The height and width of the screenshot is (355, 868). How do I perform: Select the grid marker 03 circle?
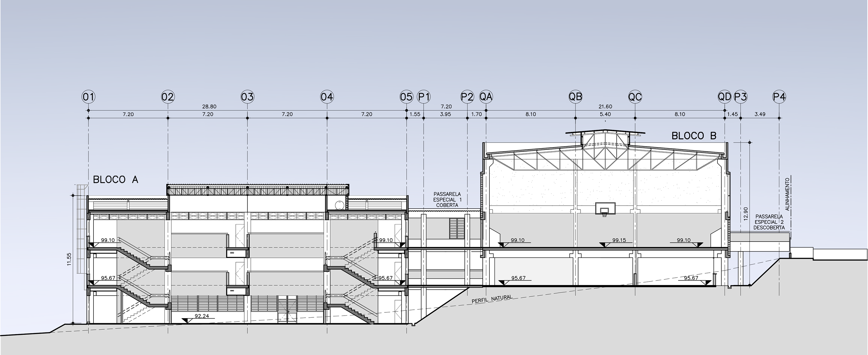click(247, 97)
